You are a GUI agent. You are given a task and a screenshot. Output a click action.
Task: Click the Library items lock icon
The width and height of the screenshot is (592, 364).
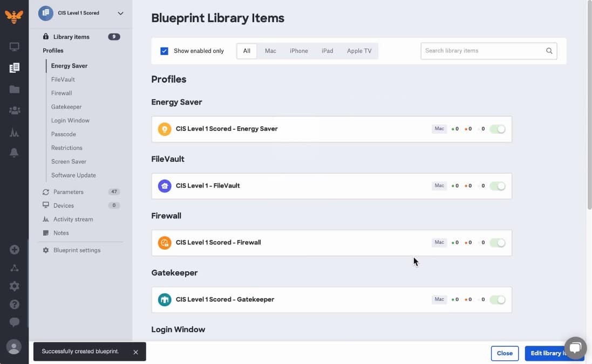(x=46, y=37)
